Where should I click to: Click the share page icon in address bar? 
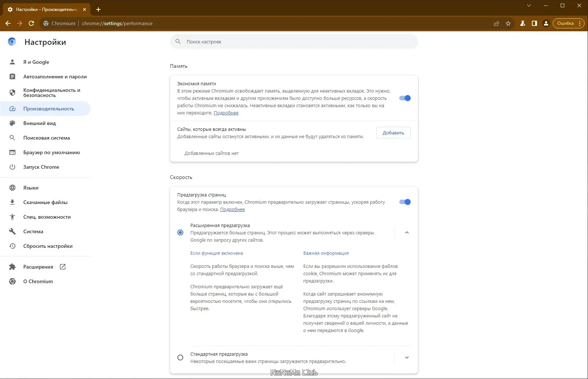(496, 23)
